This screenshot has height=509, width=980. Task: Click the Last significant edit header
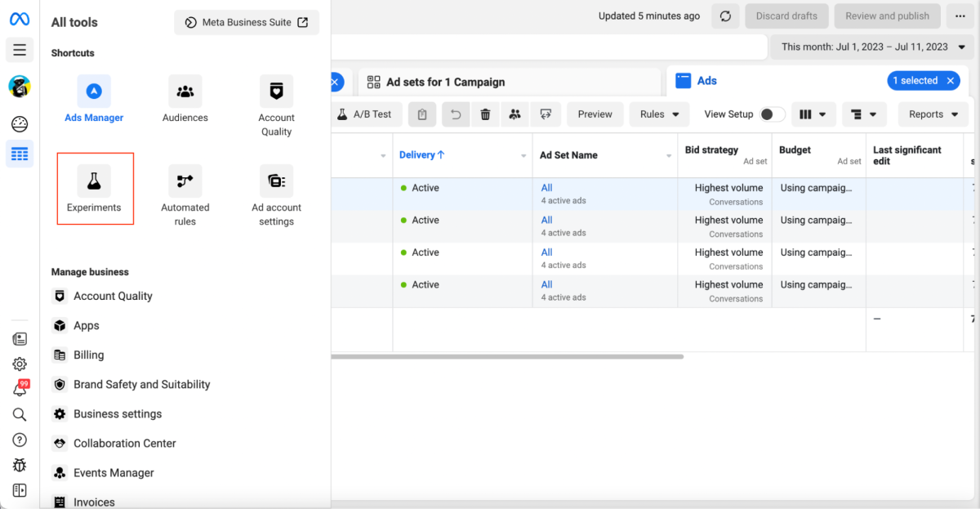(907, 155)
